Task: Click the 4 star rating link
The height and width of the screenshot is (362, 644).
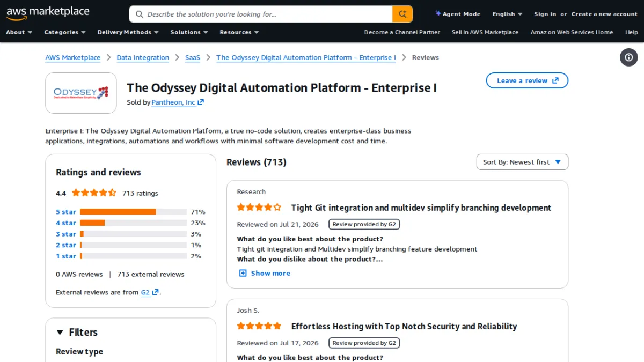Action: 66,223
